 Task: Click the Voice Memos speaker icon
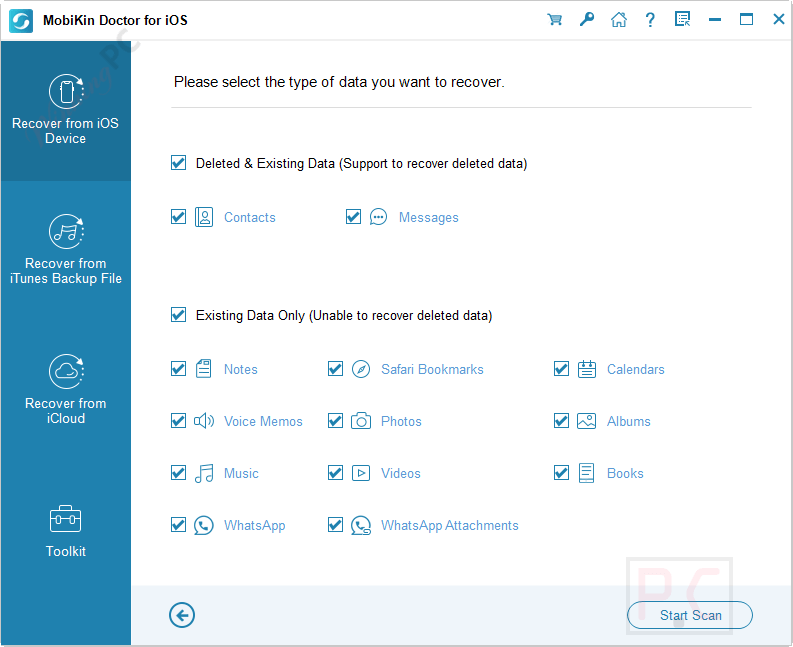click(204, 421)
